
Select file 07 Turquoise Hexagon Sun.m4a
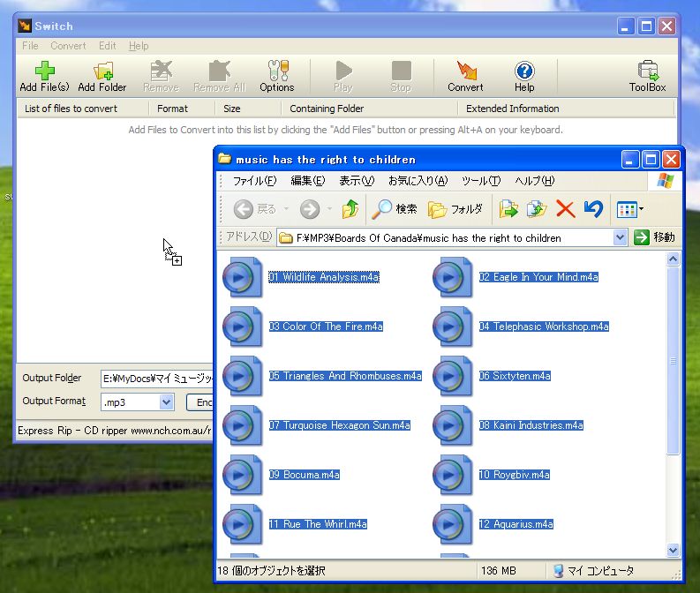339,425
